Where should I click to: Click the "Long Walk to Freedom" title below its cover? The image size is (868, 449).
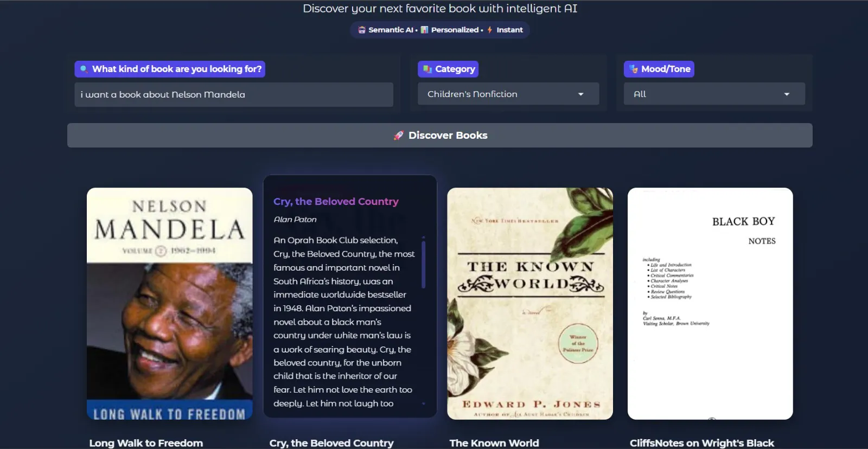(x=146, y=443)
